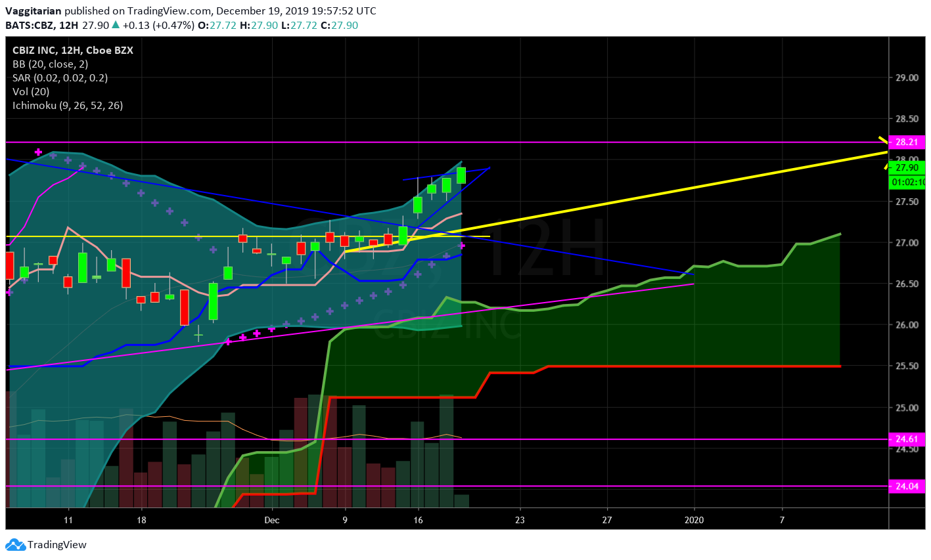The height and width of the screenshot is (560, 931).
Task: Click the 7 date label on time axis
Action: click(x=782, y=521)
